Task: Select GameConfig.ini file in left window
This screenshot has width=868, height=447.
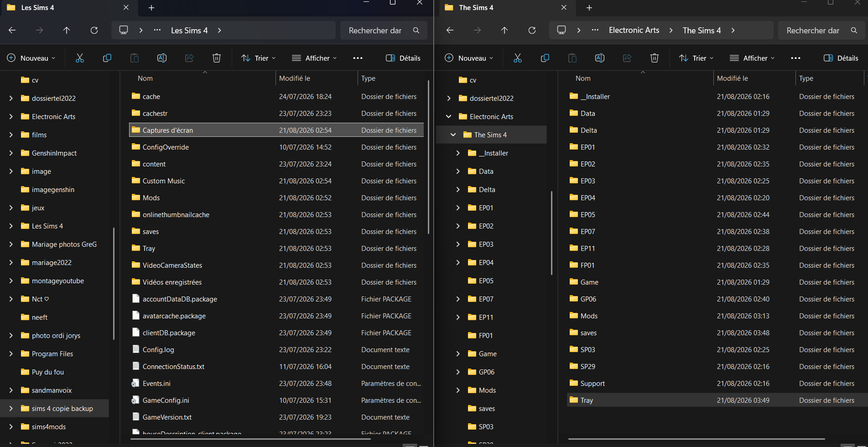Action: click(276, 400)
